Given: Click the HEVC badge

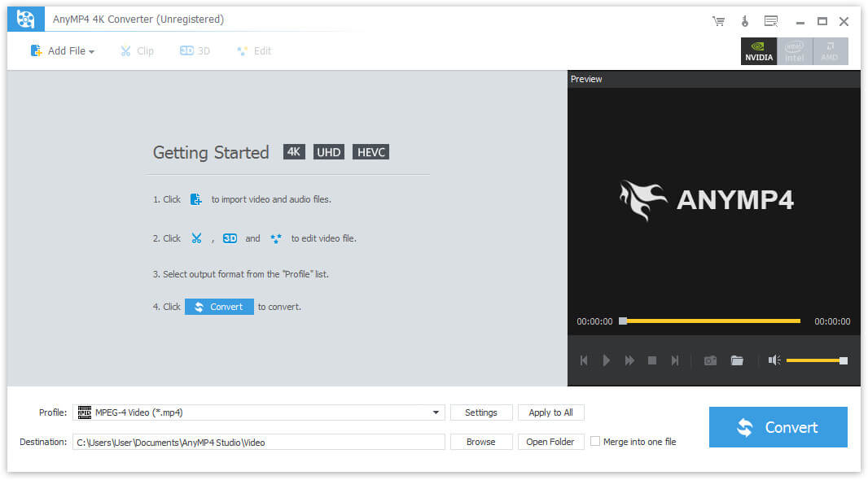Looking at the screenshot, I should point(370,152).
